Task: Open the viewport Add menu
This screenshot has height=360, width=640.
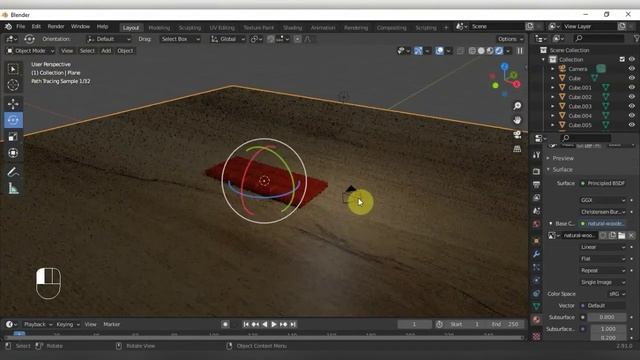Action: [106, 51]
